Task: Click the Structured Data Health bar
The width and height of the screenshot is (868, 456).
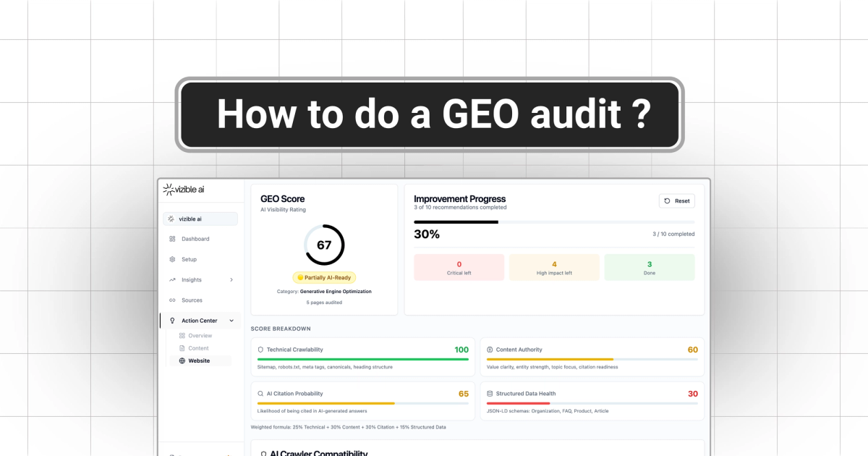Action: point(592,403)
